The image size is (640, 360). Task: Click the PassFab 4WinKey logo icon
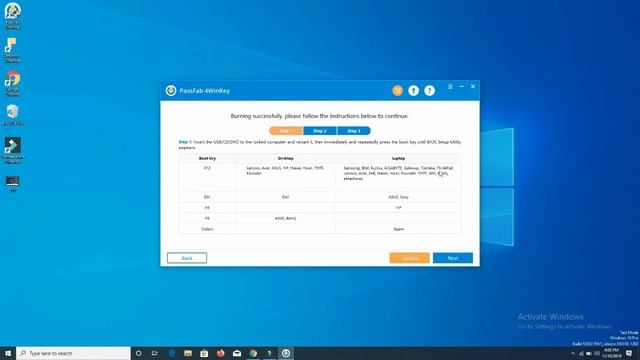click(x=171, y=91)
